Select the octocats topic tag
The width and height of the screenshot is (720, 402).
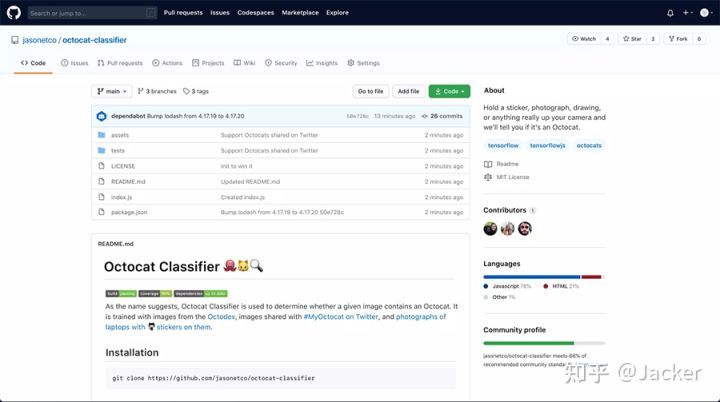(589, 146)
